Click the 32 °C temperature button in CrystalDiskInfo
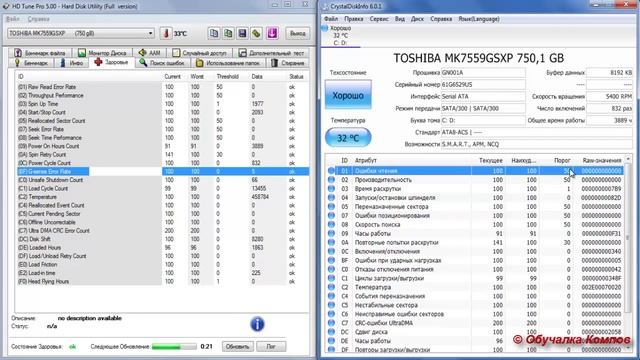The image size is (640, 360). click(348, 138)
